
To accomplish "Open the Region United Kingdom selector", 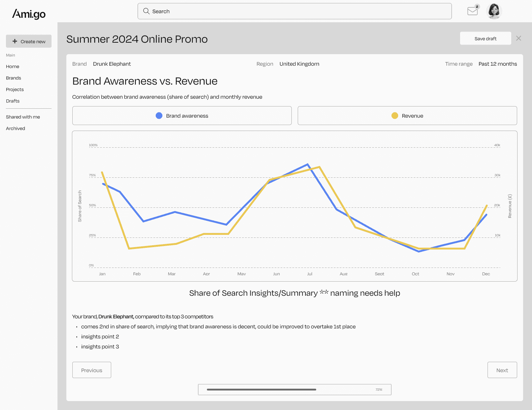I will pyautogui.click(x=299, y=64).
